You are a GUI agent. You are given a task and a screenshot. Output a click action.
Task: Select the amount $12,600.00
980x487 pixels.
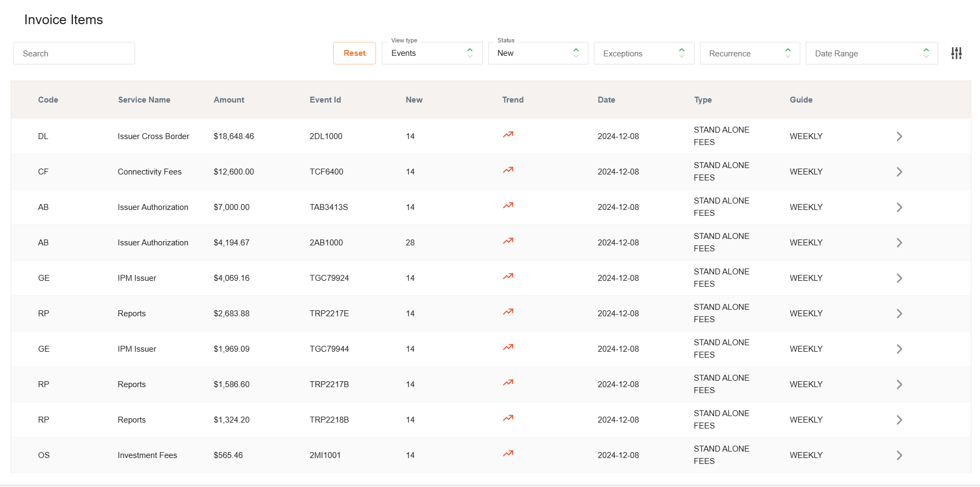pyautogui.click(x=234, y=172)
